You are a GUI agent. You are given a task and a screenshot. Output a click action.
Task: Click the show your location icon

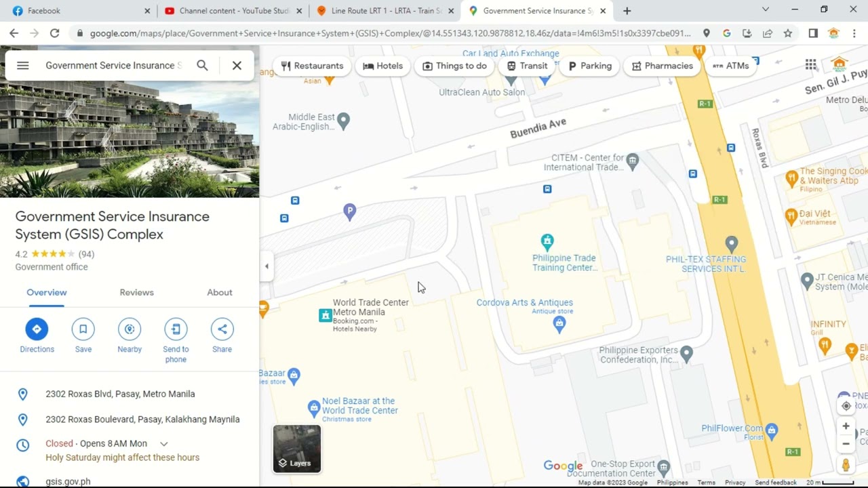click(x=846, y=406)
